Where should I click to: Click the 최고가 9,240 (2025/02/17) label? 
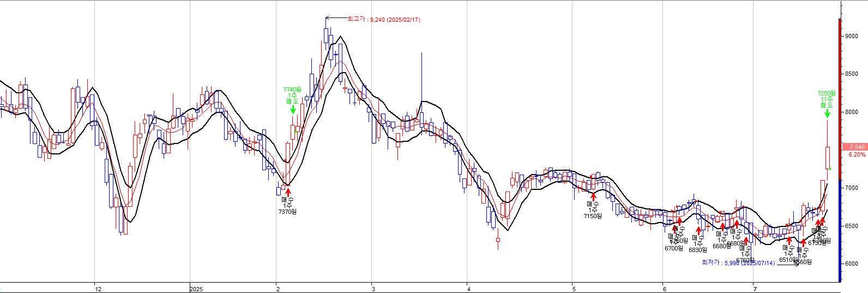(x=383, y=20)
